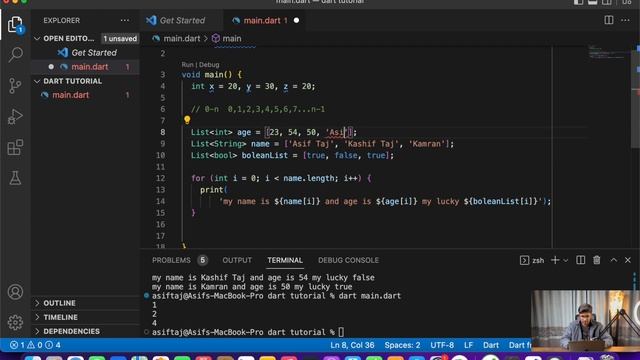Click the Debug code lens link
The height and width of the screenshot is (360, 640).
[x=209, y=64]
